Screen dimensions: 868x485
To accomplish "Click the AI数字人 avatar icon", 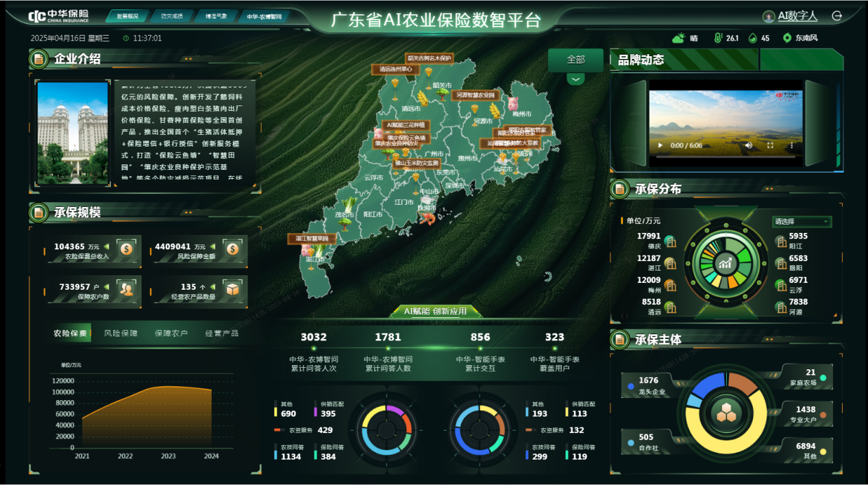I will point(769,16).
